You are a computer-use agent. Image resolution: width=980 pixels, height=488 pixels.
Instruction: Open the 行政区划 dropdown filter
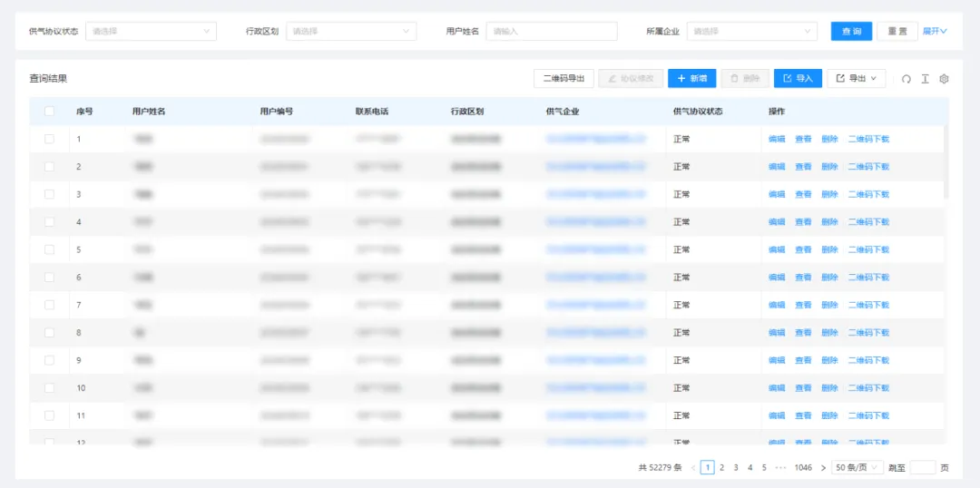click(x=351, y=31)
